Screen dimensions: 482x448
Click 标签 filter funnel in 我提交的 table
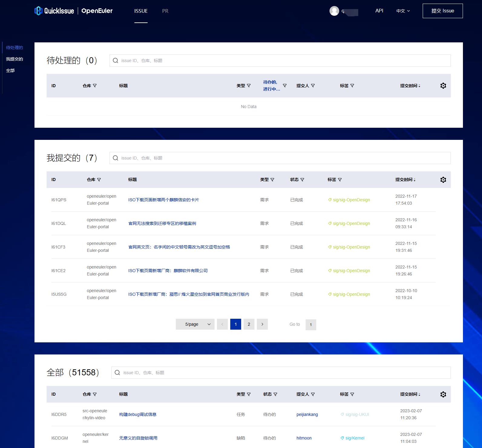[x=340, y=180]
